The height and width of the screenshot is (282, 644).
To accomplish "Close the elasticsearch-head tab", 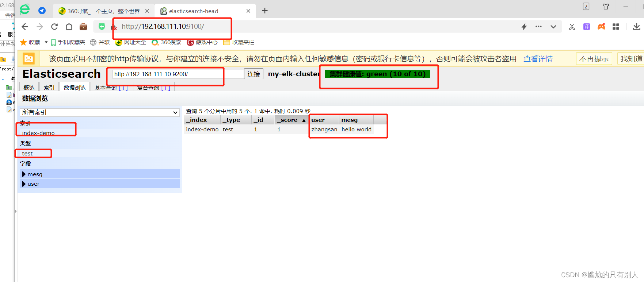I will coord(248,11).
